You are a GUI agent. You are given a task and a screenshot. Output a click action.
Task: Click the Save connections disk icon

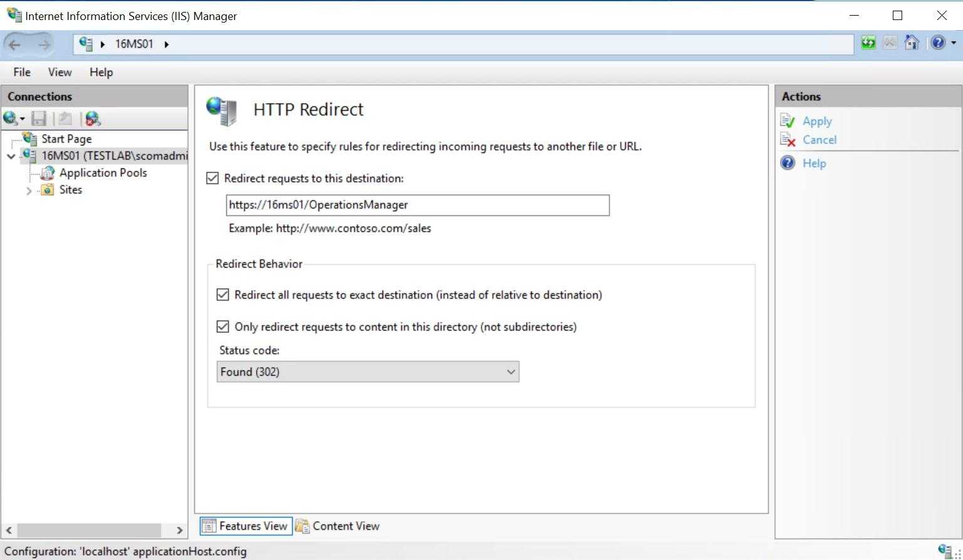pos(39,118)
